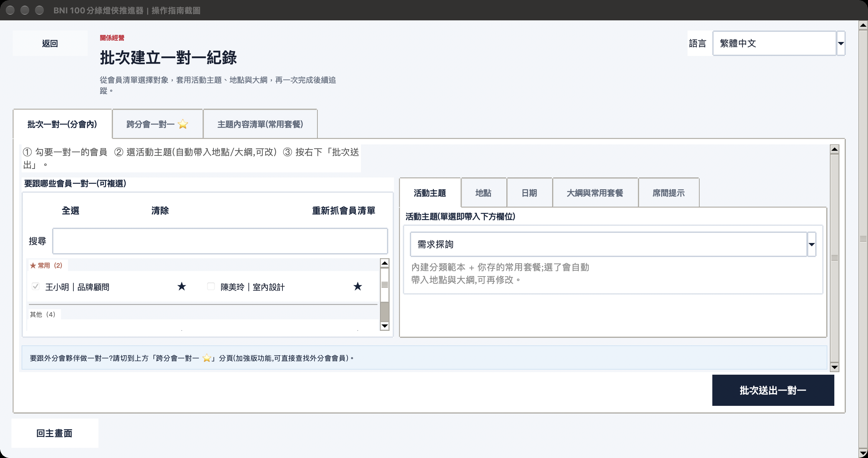Select the 日期 sub-tab
Image resolution: width=868 pixels, height=458 pixels.
(x=529, y=193)
